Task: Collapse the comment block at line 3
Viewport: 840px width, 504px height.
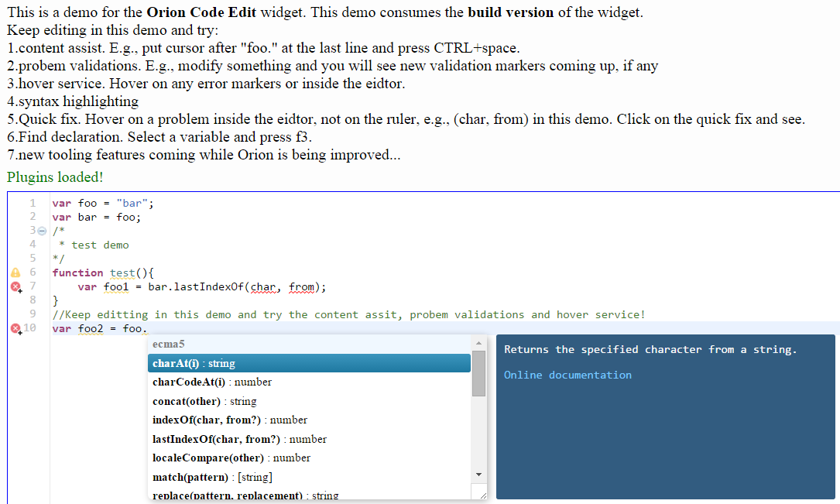Action: (x=42, y=231)
